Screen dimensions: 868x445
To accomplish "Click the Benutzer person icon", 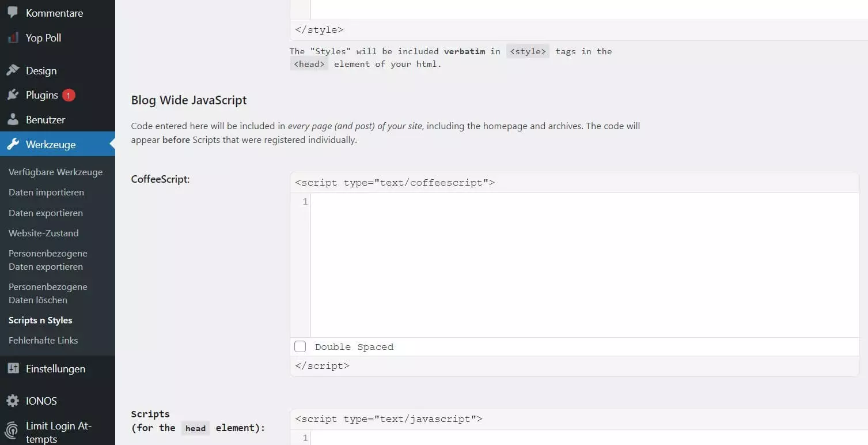I will click(13, 120).
